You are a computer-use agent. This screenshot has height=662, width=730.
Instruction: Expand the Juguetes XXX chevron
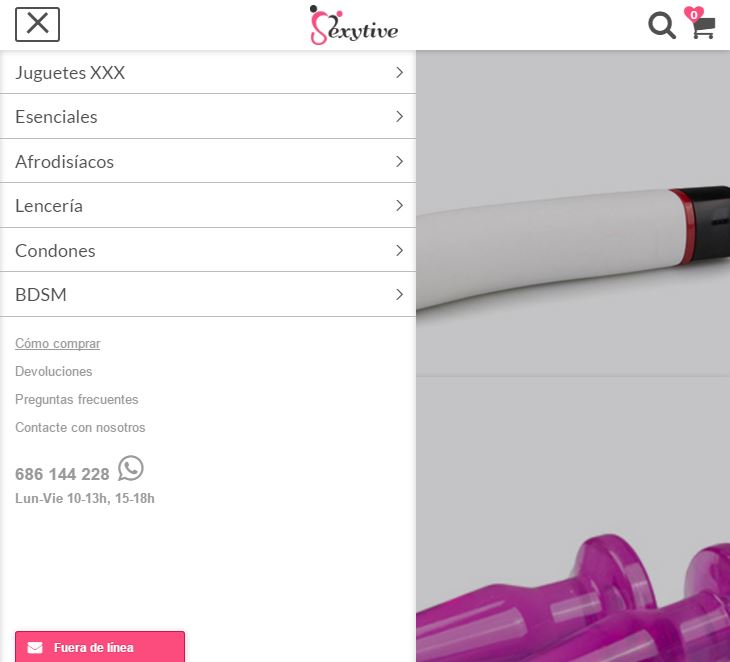pyautogui.click(x=399, y=72)
